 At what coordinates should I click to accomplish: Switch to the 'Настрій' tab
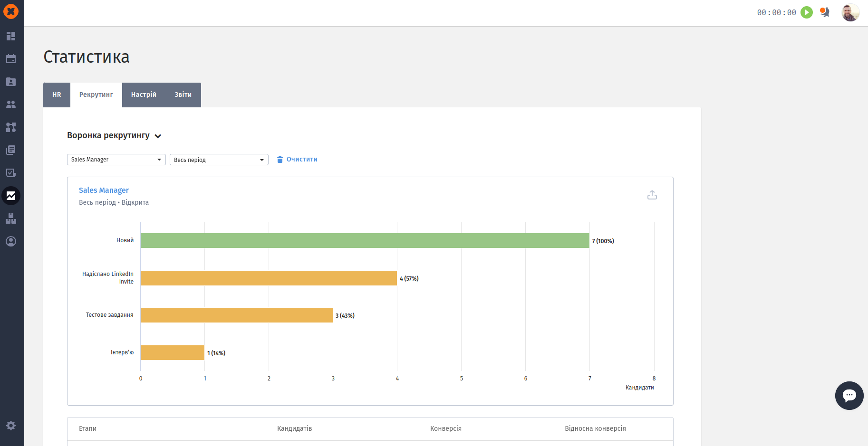click(144, 95)
